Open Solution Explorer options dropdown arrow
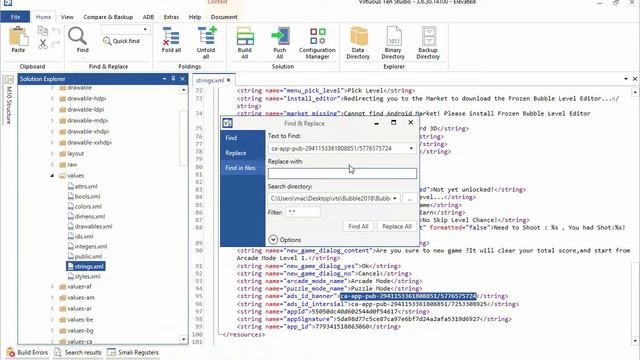 click(x=164, y=79)
